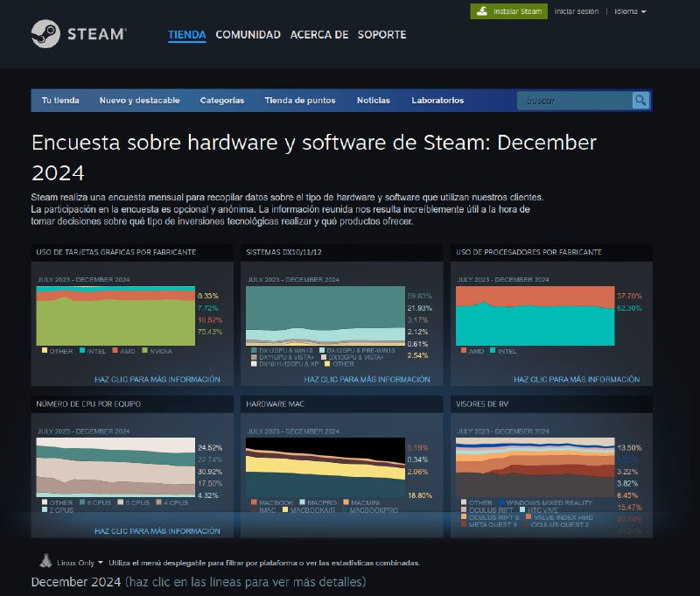
Task: Click the 24.52% value in CPU count chart
Action: 210,447
